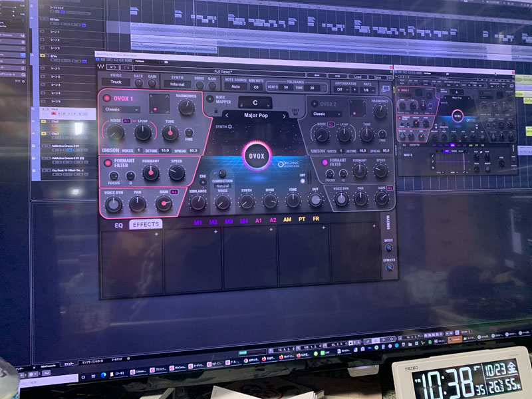Add an effect in the fifth effects slot
532x399 pixels.
pyautogui.click(x=374, y=226)
